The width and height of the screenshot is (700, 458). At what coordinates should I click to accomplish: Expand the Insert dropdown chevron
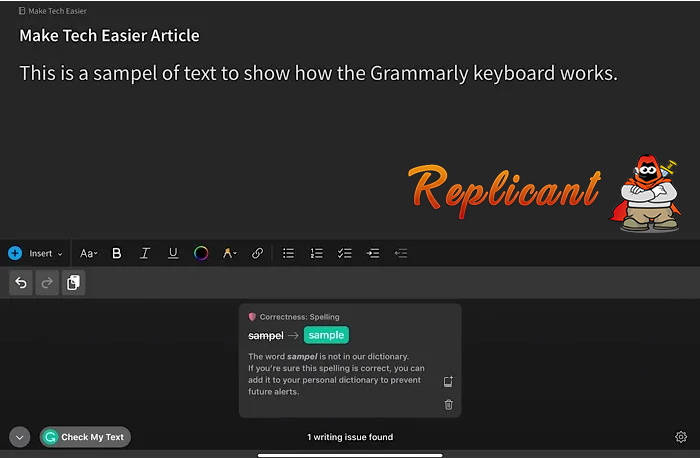[x=60, y=254]
